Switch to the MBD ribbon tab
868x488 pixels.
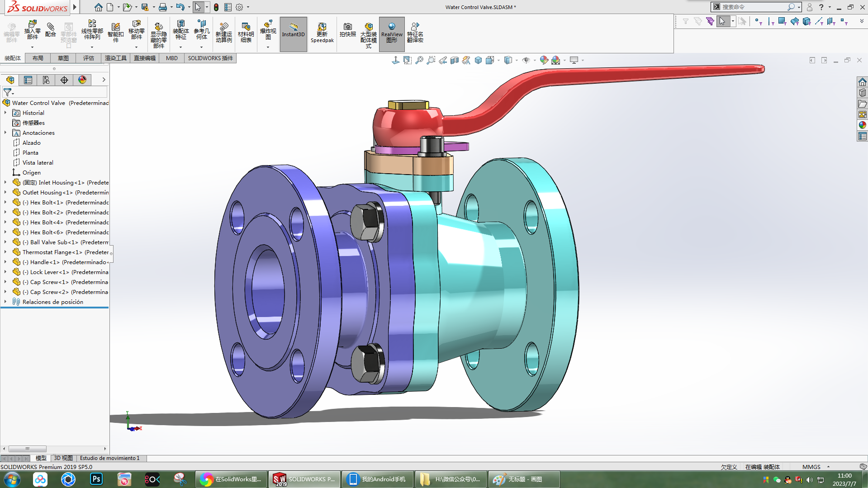click(x=171, y=58)
